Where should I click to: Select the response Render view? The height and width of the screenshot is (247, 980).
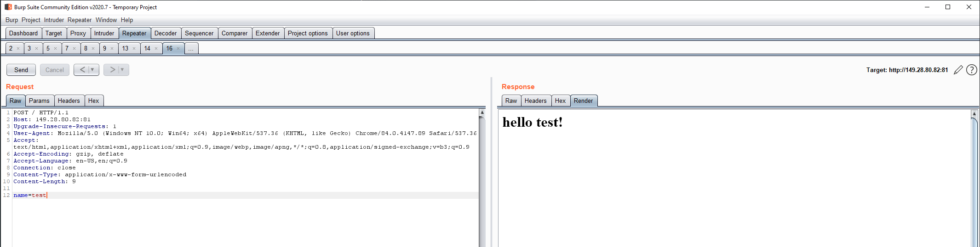tap(583, 101)
